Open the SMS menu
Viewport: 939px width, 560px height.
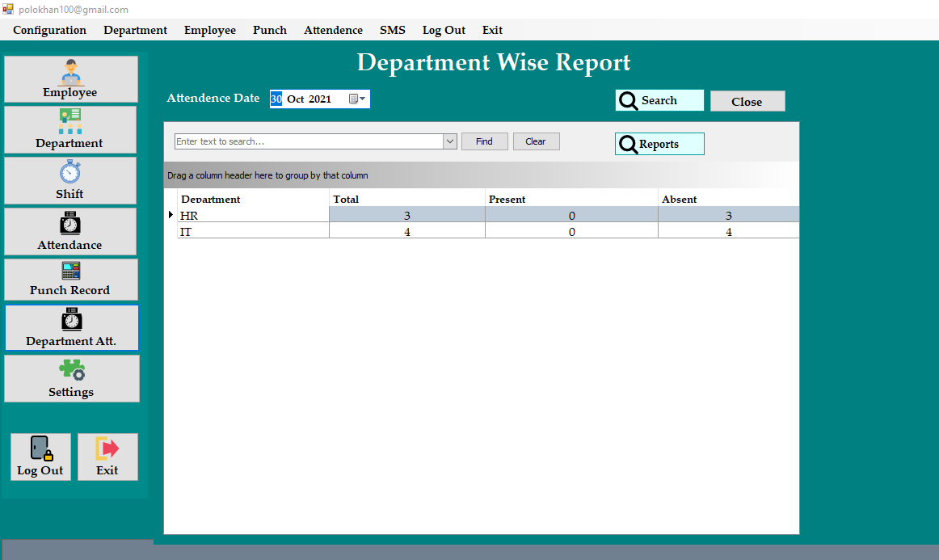pyautogui.click(x=393, y=30)
